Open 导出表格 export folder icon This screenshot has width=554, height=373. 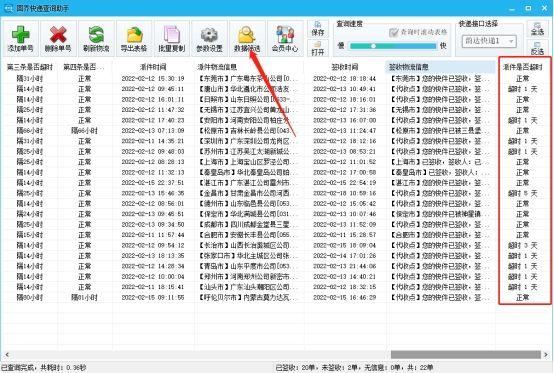[134, 35]
